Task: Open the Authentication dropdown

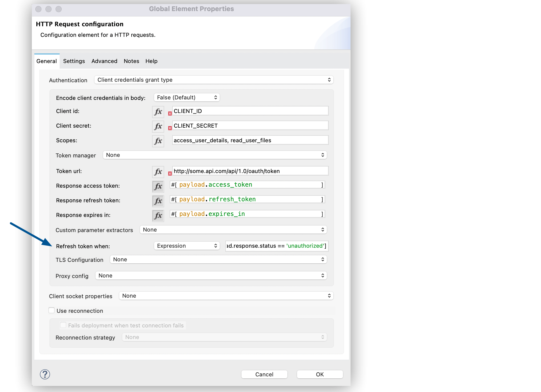Action: tap(213, 80)
